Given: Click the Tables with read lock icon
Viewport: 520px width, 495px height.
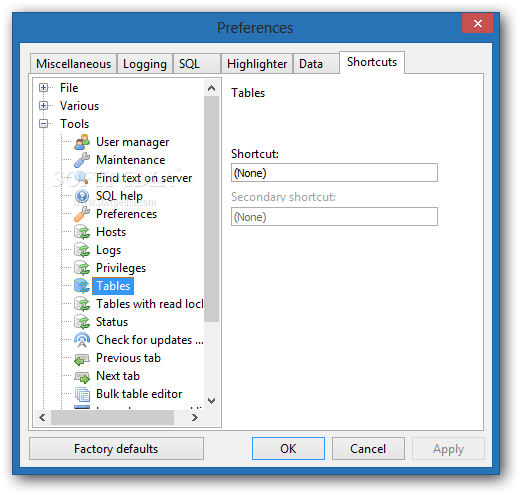Looking at the screenshot, I should coord(82,304).
